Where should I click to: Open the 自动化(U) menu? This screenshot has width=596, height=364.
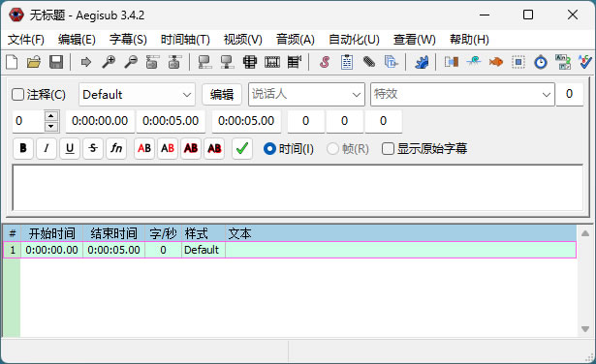[x=354, y=40]
